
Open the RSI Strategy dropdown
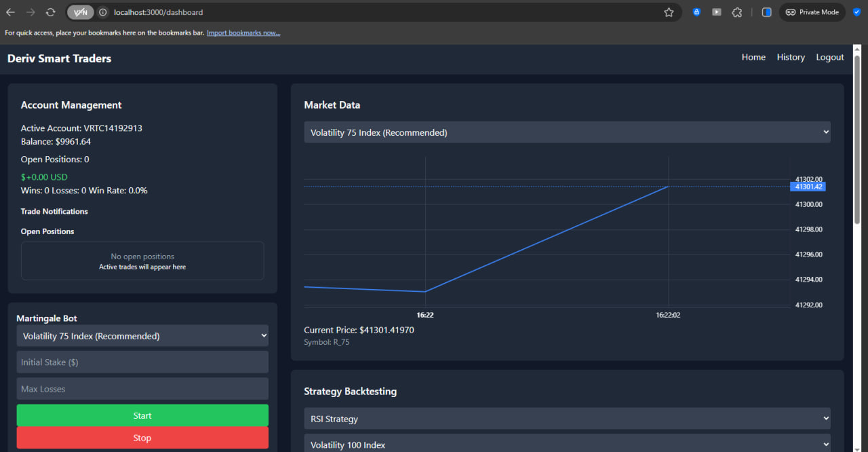[x=567, y=419]
